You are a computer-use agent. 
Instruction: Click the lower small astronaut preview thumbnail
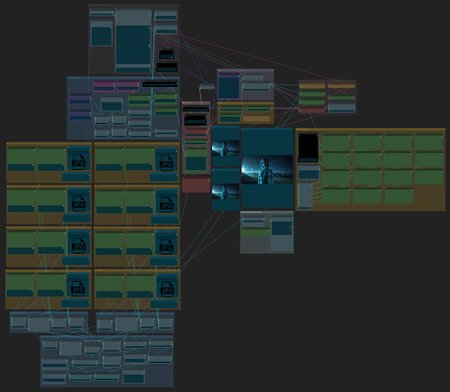click(226, 192)
